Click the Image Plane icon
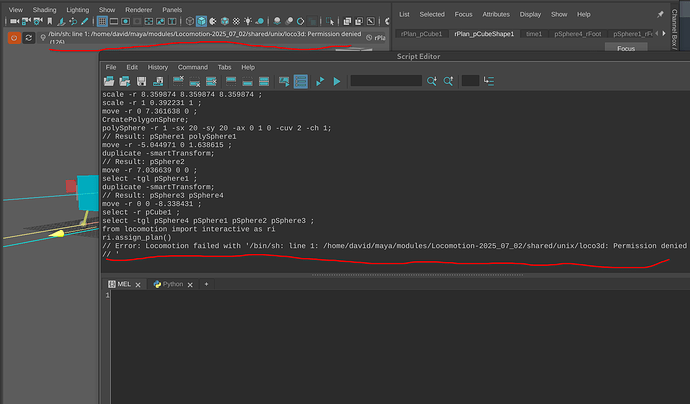This screenshot has height=404, width=690. 61,21
